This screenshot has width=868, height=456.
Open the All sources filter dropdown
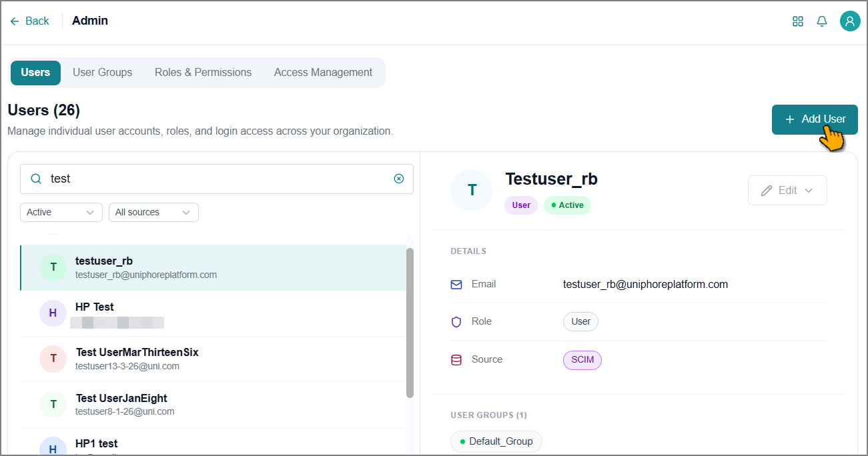coord(153,212)
